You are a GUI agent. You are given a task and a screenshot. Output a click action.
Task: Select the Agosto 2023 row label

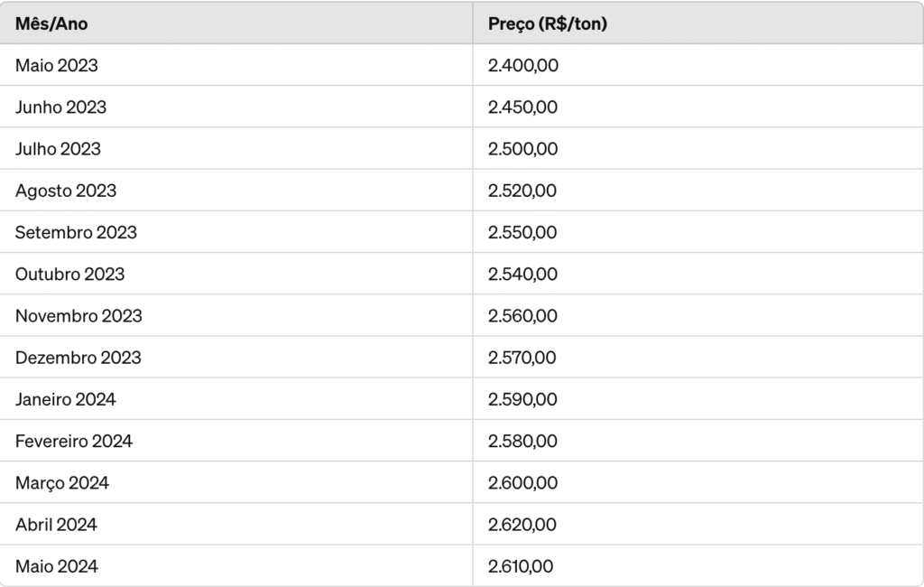[x=66, y=191]
